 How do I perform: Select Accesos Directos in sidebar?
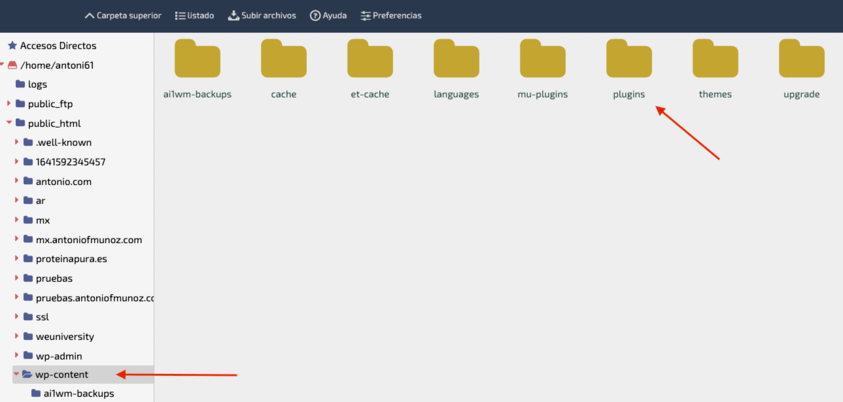pyautogui.click(x=58, y=46)
